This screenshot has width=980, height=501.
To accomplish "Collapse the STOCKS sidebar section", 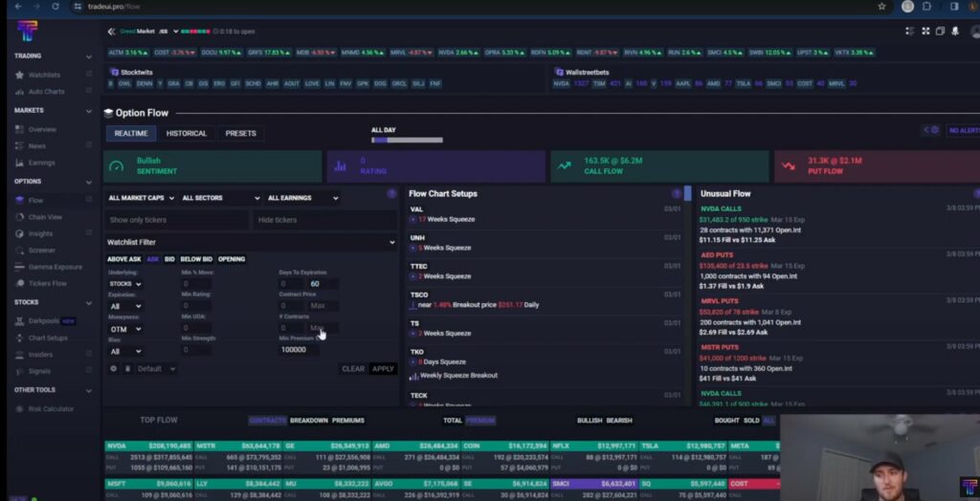I will point(89,302).
